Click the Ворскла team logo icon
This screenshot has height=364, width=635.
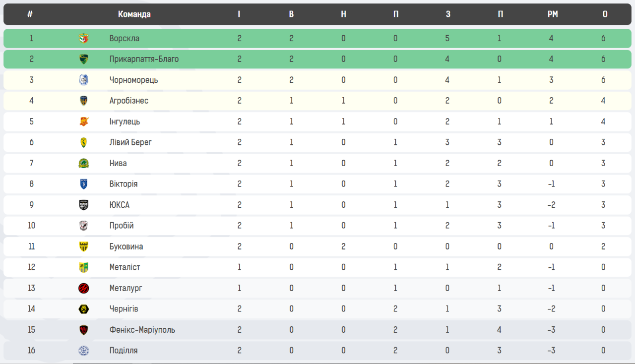coord(84,38)
